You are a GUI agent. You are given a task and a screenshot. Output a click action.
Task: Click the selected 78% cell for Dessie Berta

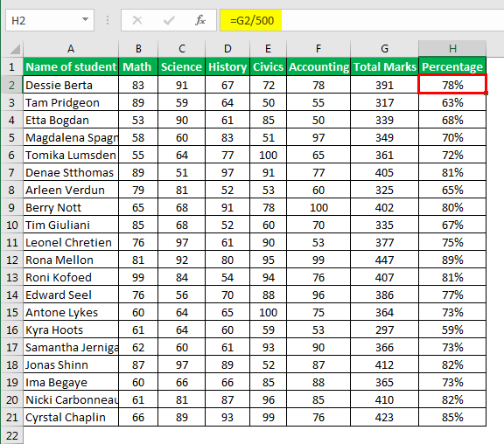point(452,85)
